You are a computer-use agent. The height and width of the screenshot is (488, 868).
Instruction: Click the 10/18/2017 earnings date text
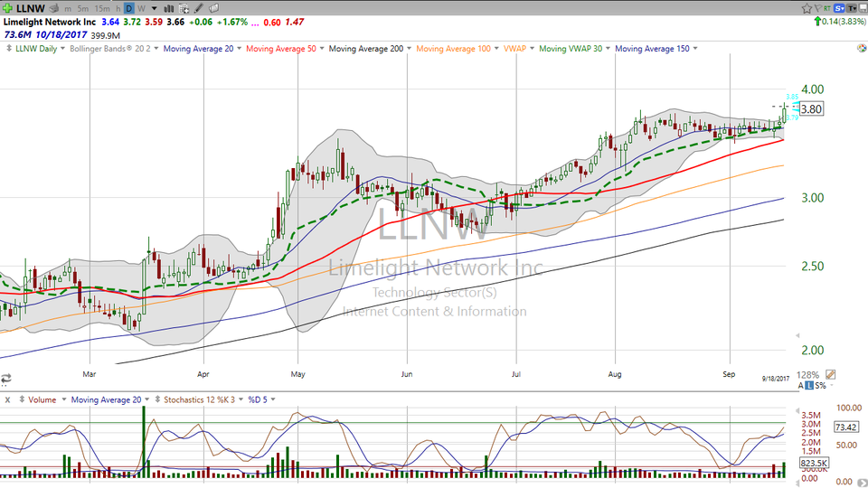pyautogui.click(x=61, y=35)
